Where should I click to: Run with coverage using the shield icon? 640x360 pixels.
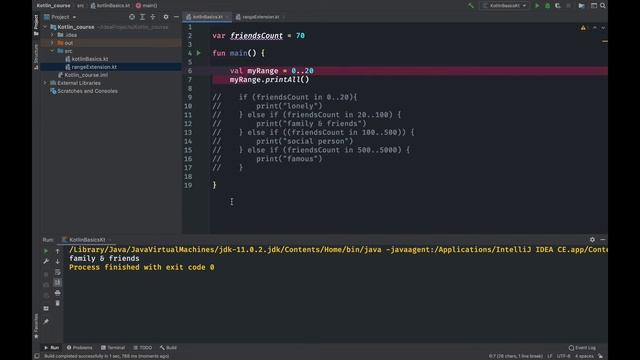point(558,6)
